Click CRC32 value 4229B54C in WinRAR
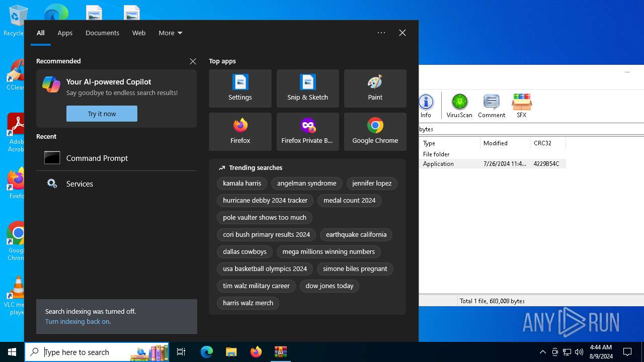This screenshot has height=362, width=644. (546, 164)
